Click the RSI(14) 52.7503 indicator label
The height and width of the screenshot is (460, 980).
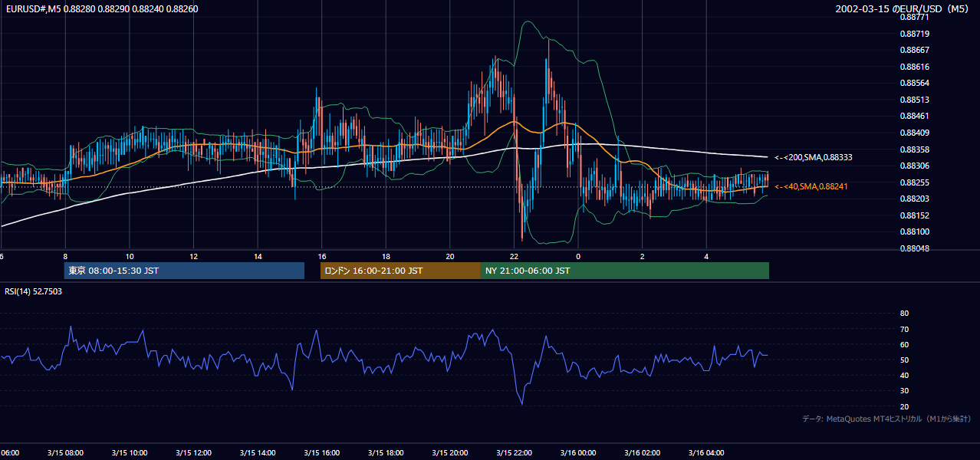(x=34, y=291)
